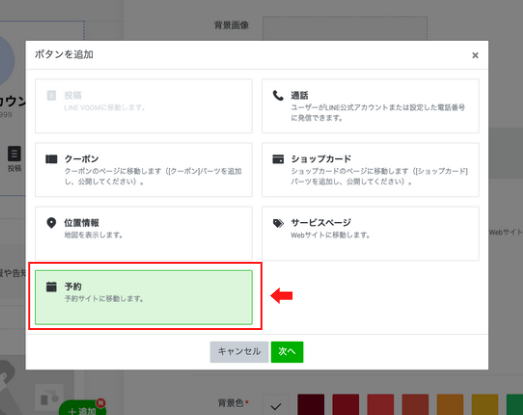Click the クーポン ticket icon
Screen dimensions: 523x415
click(51, 159)
